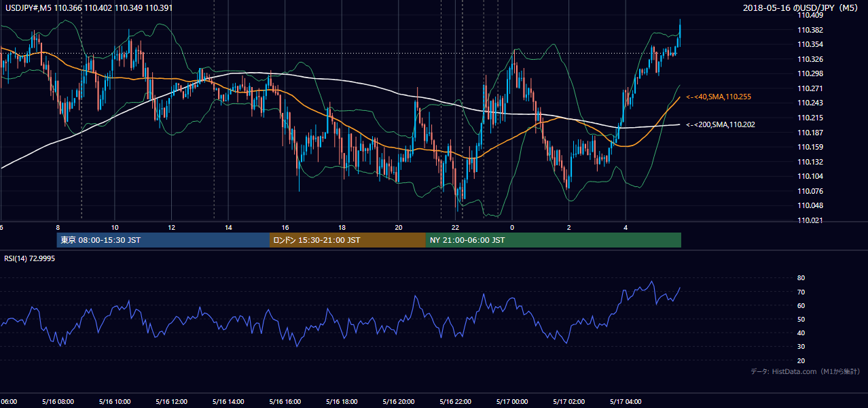868x408 pixels.
Task: Click the RSI axis level 60
Action: click(x=801, y=305)
